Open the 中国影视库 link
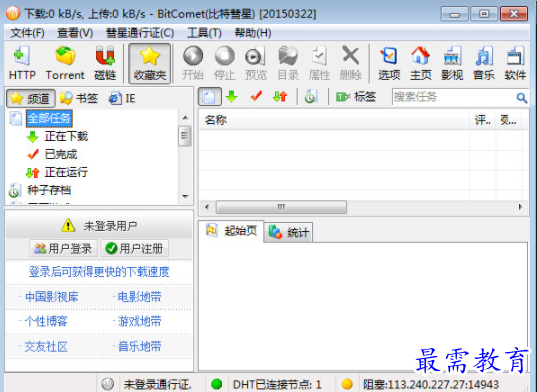This screenshot has height=392, width=537. [x=52, y=297]
